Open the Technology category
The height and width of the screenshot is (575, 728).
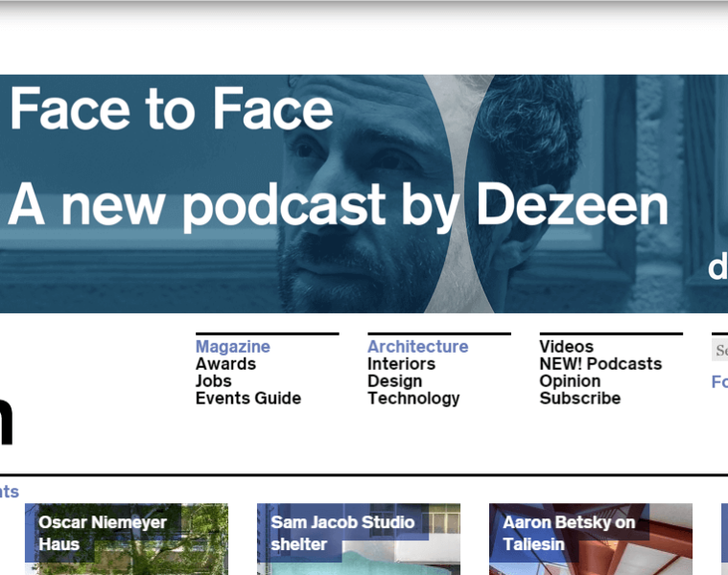[x=413, y=399]
